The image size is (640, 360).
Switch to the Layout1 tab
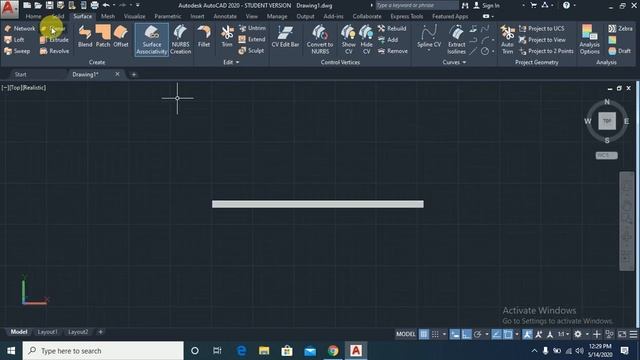(x=48, y=332)
